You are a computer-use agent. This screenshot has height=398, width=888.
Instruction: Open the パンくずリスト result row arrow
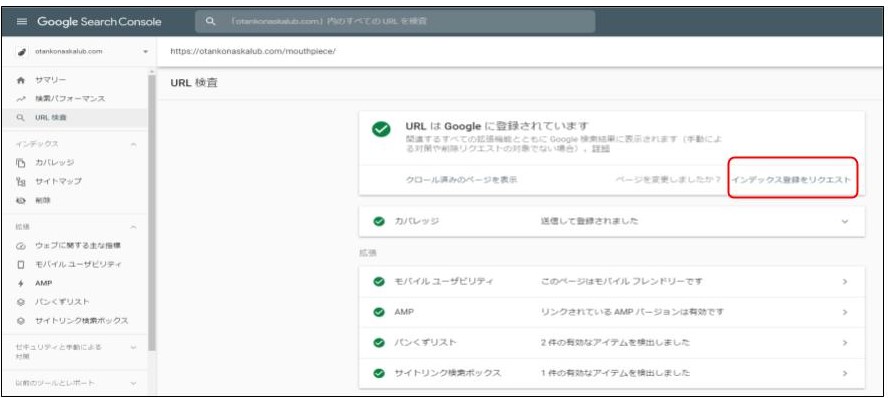coord(844,343)
